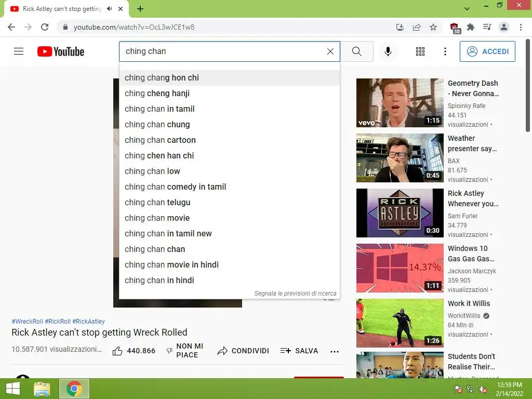Open the YouTube hamburger guide menu
Viewport: 532px width, 399px height.
point(19,51)
